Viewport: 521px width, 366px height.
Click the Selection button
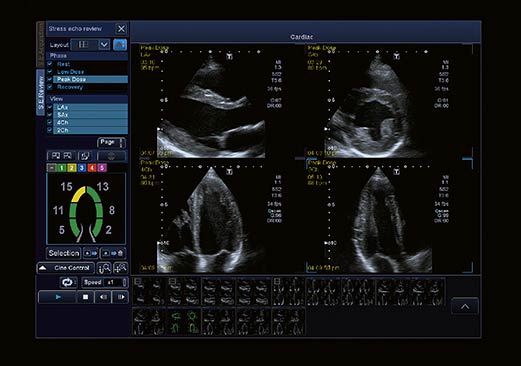coord(64,253)
